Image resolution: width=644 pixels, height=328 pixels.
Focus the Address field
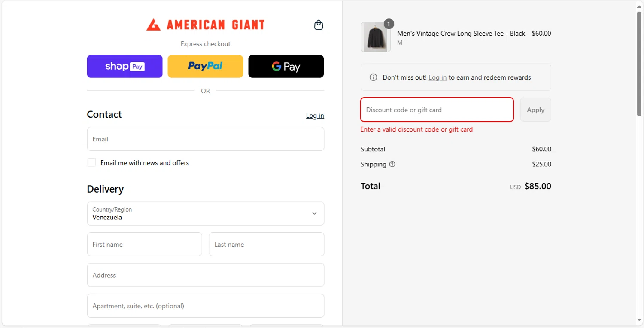point(205,275)
